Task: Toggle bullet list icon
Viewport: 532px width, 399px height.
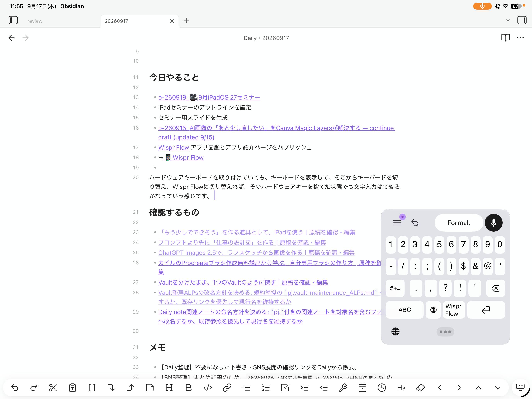Action: (x=246, y=388)
